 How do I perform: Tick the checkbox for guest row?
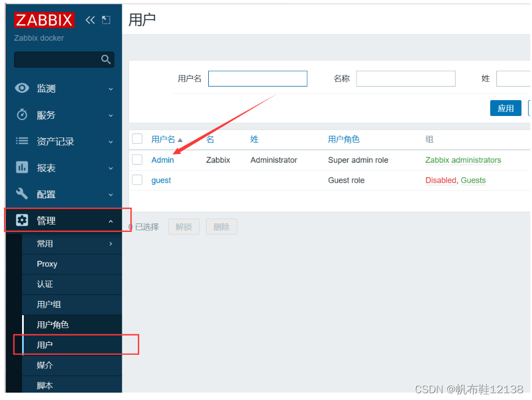click(x=137, y=180)
